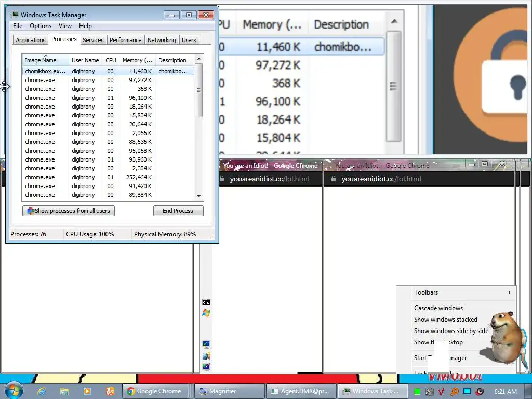
Task: Click green square tray icon
Action: 417,392
